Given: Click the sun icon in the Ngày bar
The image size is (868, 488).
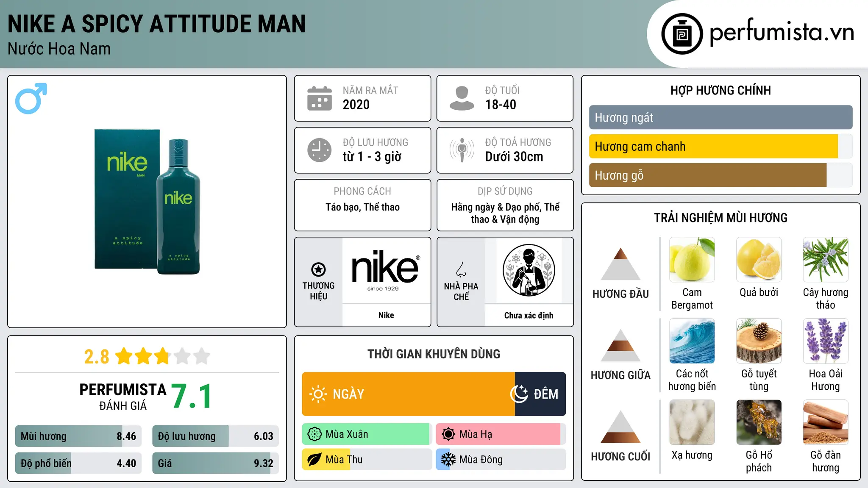Looking at the screenshot, I should [318, 394].
